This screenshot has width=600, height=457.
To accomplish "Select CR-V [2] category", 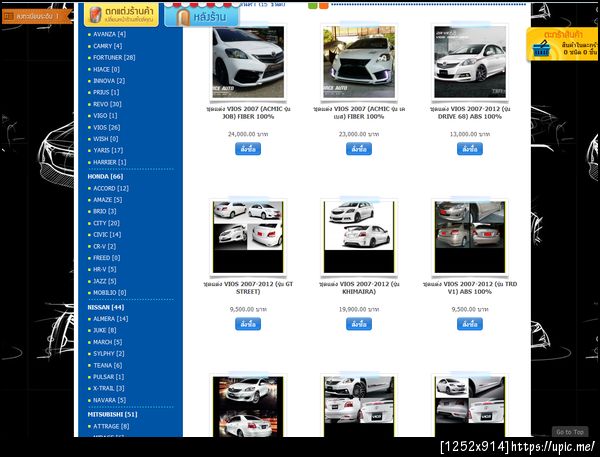I will pos(104,246).
